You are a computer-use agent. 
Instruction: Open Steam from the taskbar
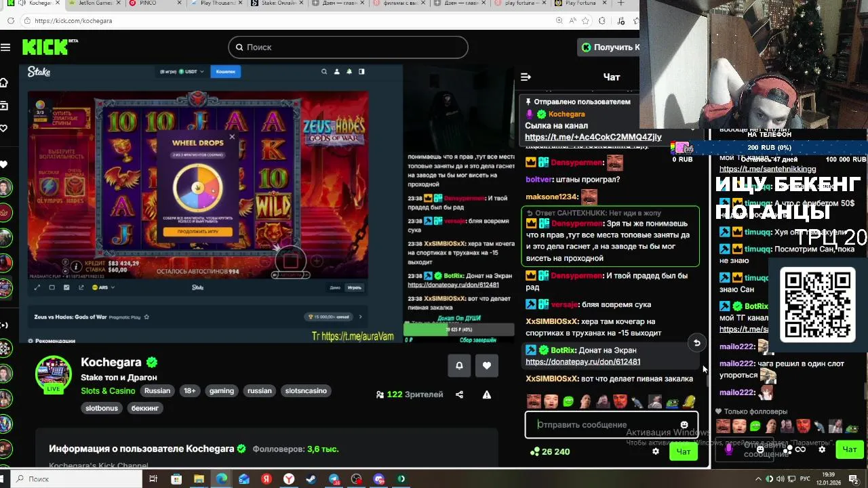[x=311, y=479]
